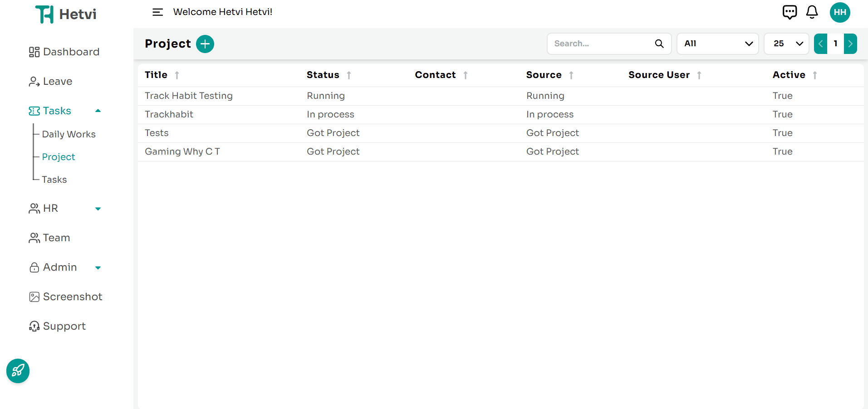Click page number 1

pyautogui.click(x=835, y=44)
